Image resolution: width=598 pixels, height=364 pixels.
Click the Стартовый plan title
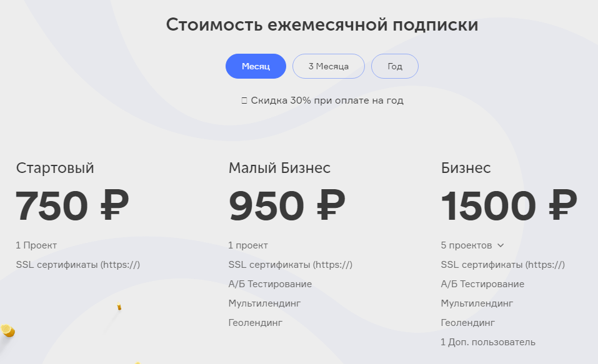click(55, 168)
